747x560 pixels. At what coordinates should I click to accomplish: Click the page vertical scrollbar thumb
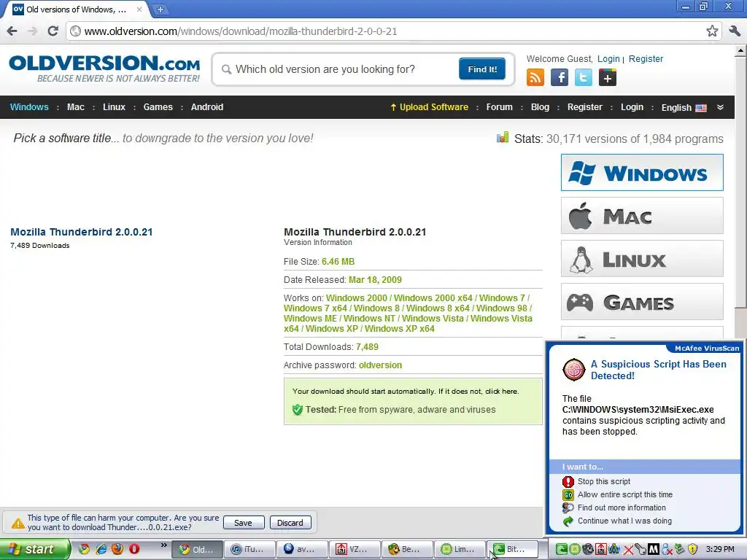click(741, 182)
